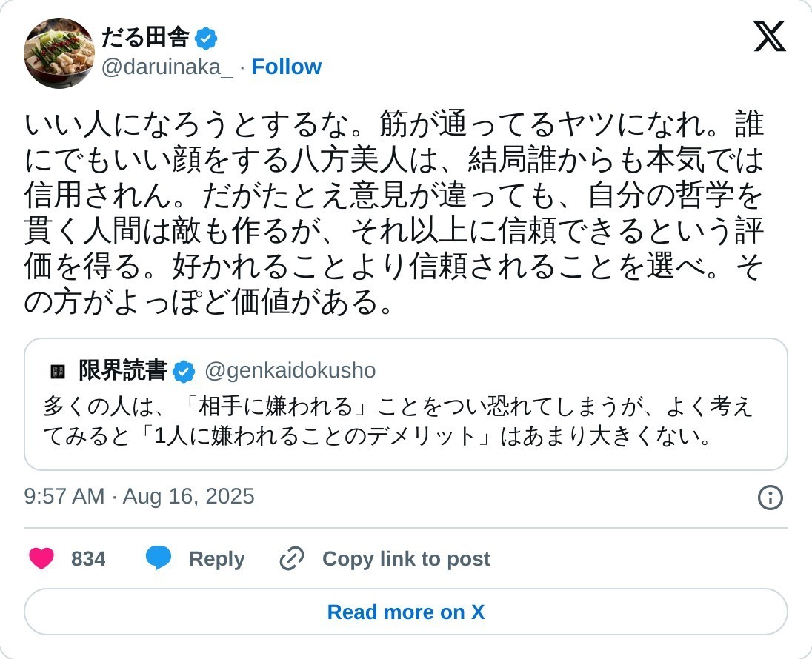Viewport: 812px width, 659px height.
Task: Click the Reply text label
Action: click(216, 559)
